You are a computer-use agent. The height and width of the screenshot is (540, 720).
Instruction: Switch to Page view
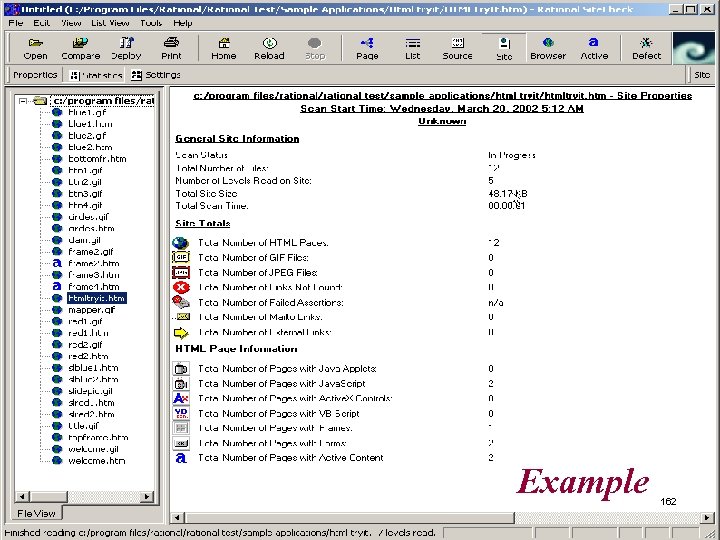click(x=367, y=49)
